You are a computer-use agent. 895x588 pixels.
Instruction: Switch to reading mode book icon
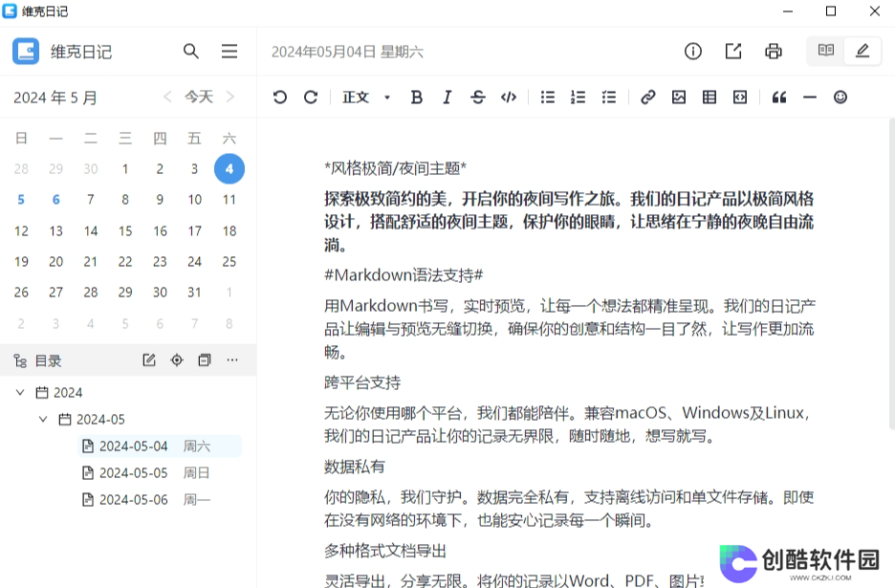tap(826, 51)
